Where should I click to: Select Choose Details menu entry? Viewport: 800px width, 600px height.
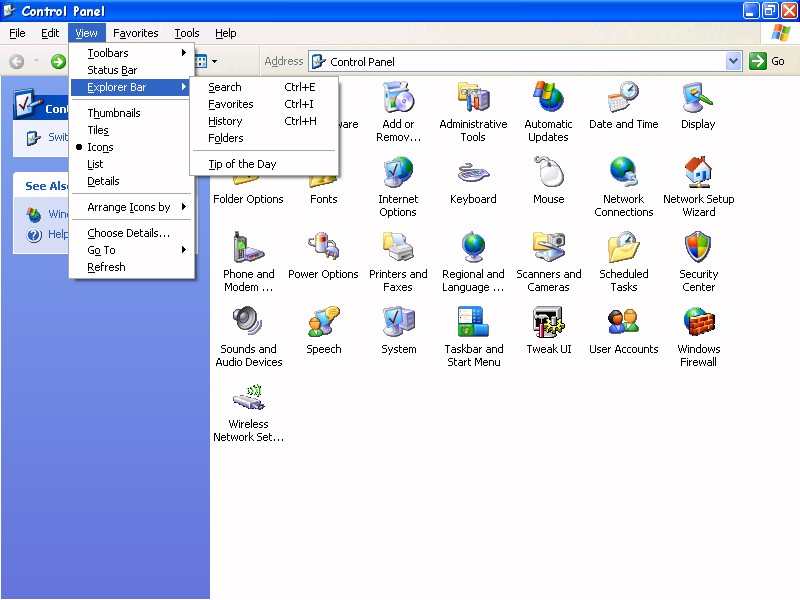click(x=132, y=233)
